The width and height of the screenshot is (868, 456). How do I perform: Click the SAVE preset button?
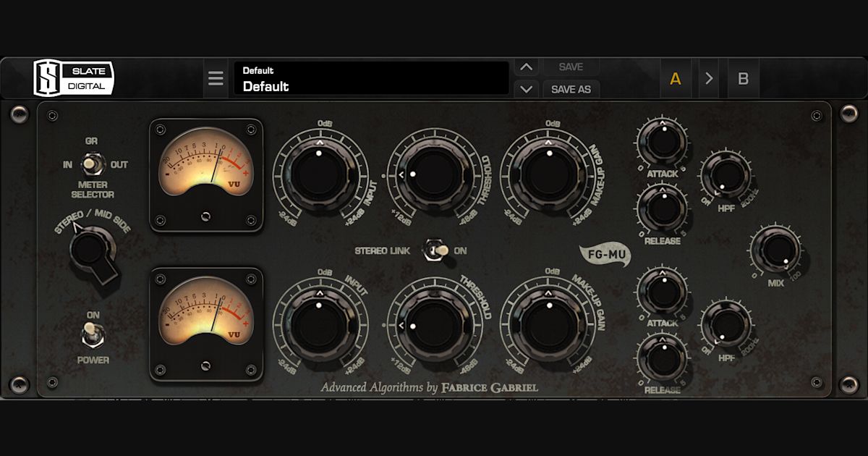tap(571, 67)
